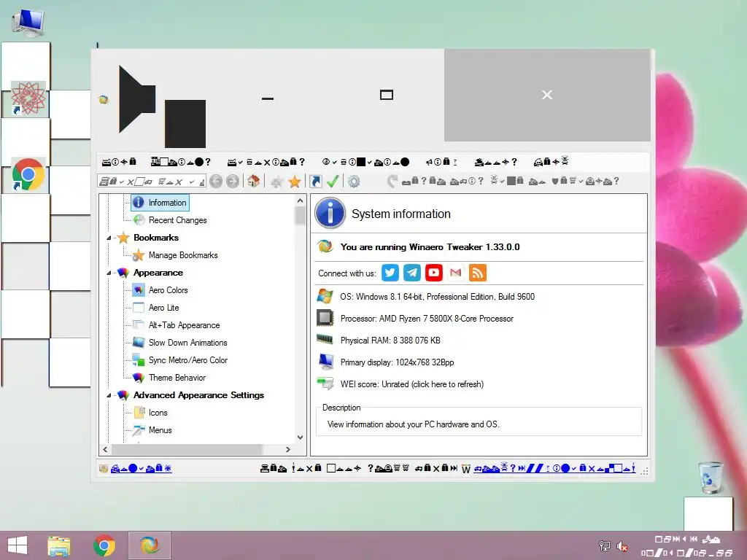Click the WEI score icon
The width and height of the screenshot is (747, 560).
(325, 384)
